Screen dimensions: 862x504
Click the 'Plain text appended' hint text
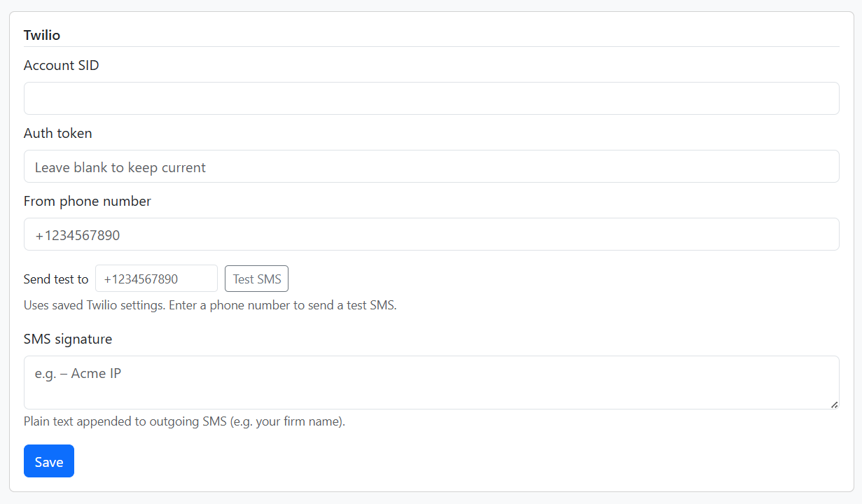(184, 421)
